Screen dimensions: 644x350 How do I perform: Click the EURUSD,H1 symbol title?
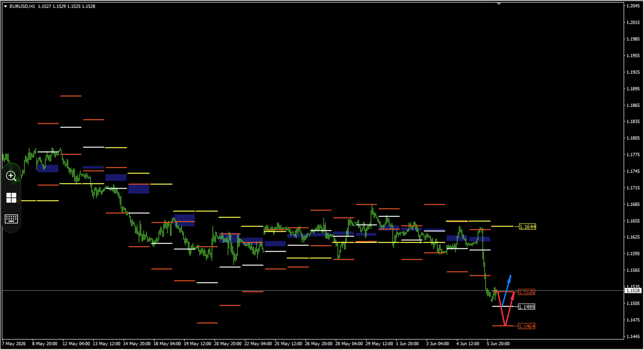tap(22, 6)
